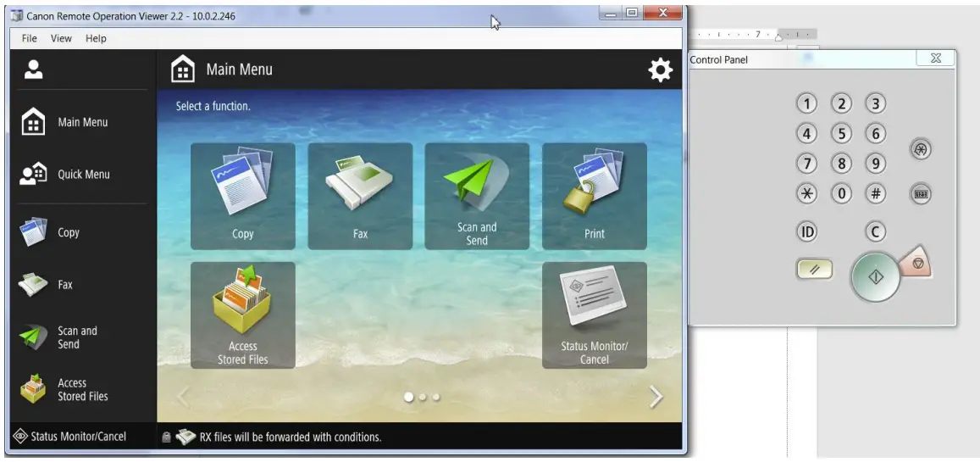Click keypad button 5 on Control Panel
The height and width of the screenshot is (462, 980).
click(x=841, y=134)
